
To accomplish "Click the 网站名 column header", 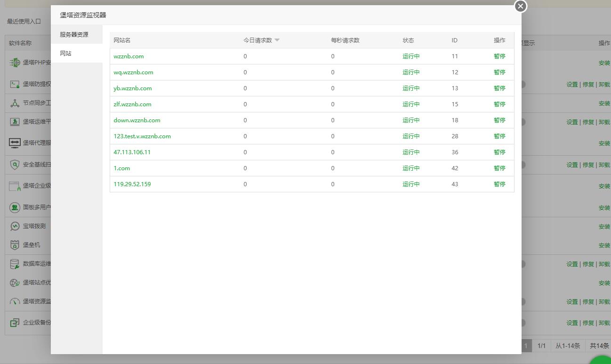I will (122, 40).
